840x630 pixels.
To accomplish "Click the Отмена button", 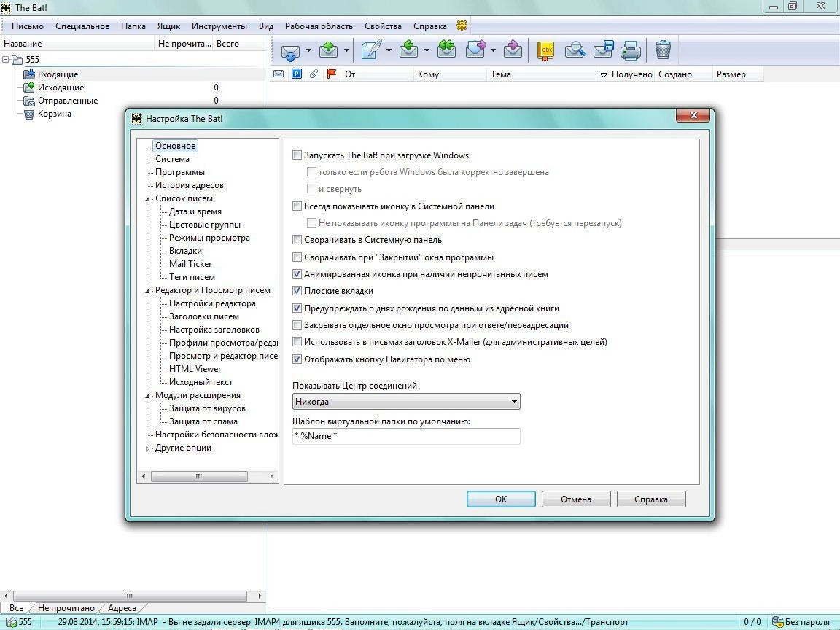I will pyautogui.click(x=576, y=499).
